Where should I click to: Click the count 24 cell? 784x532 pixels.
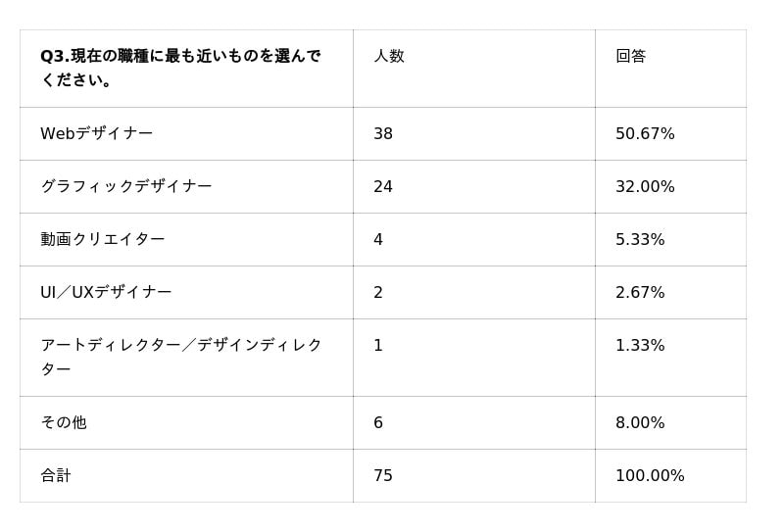(383, 186)
